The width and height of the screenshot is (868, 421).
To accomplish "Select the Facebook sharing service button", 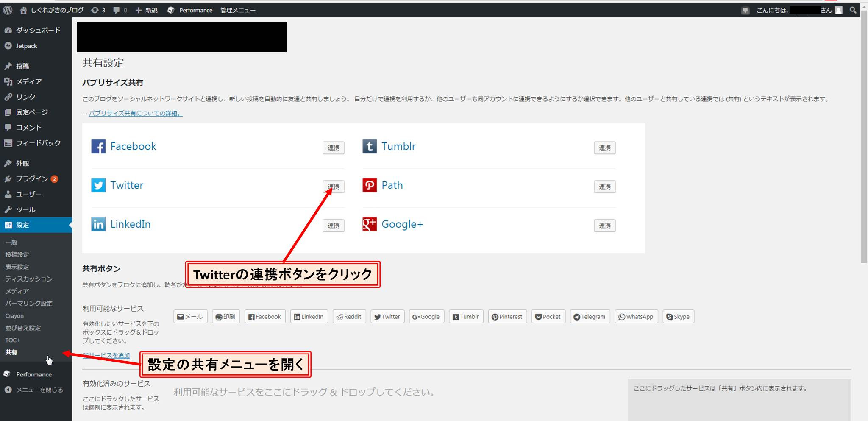I will click(265, 317).
